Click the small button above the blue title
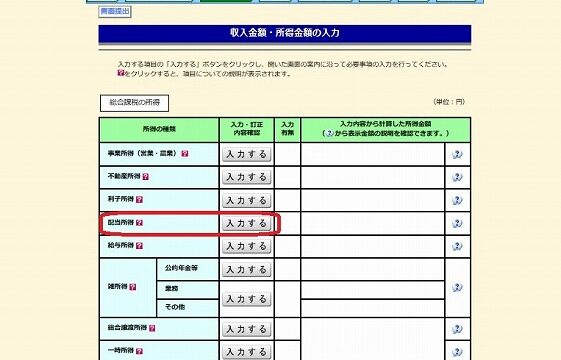The image size is (561, 360). pyautogui.click(x=115, y=11)
